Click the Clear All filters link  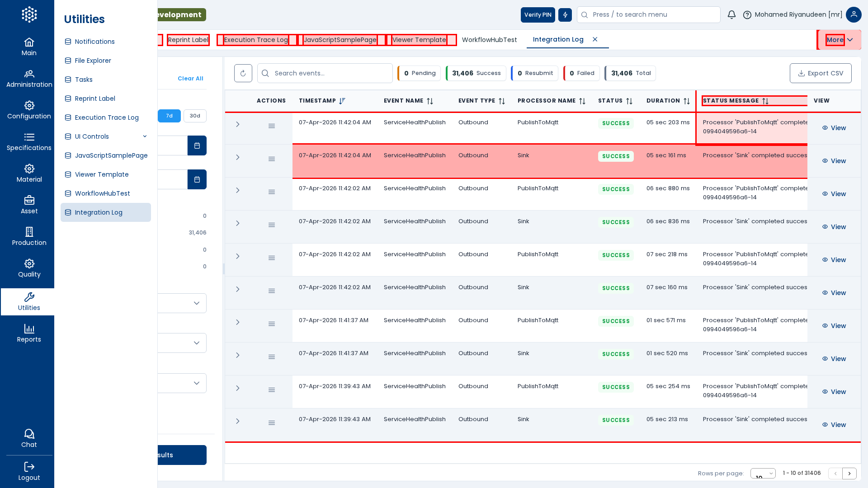click(190, 79)
